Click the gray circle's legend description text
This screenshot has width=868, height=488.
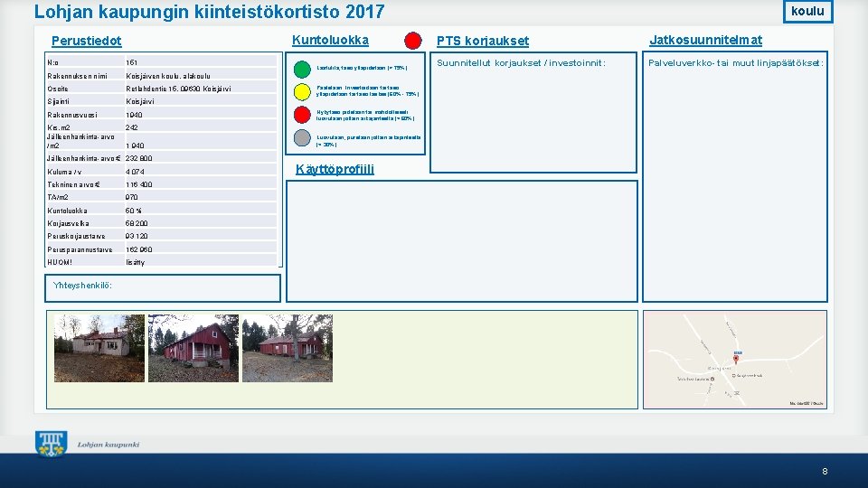coord(369,141)
